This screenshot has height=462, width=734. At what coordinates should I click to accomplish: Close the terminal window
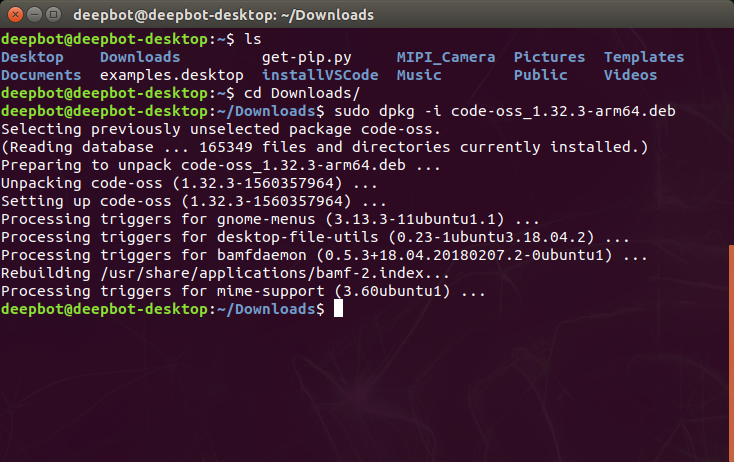(15, 15)
